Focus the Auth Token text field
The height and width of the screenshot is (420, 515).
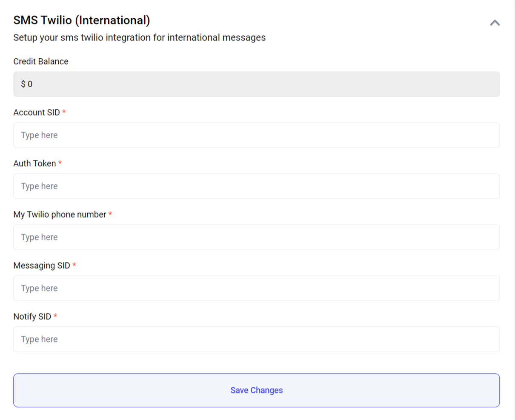click(256, 186)
